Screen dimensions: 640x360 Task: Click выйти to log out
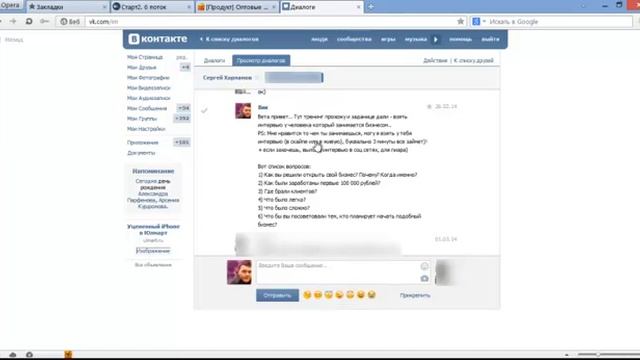(490, 39)
